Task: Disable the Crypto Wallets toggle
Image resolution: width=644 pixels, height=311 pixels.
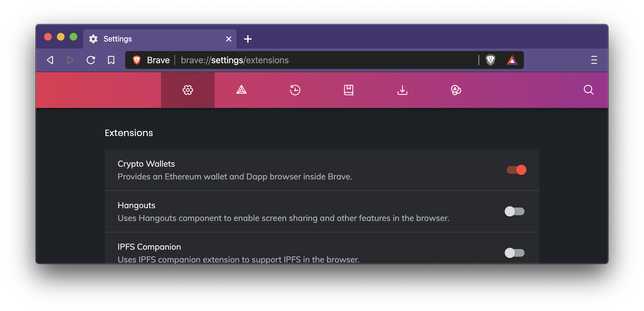Action: coord(516,170)
